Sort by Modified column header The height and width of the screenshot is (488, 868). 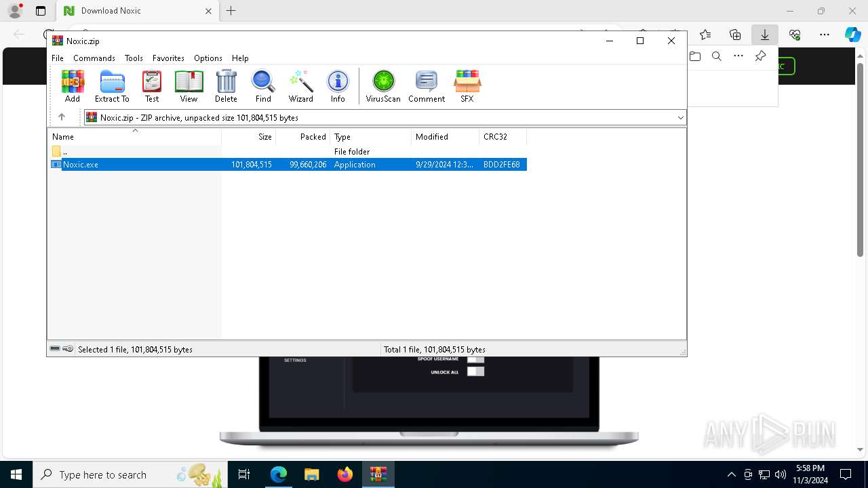coord(446,137)
